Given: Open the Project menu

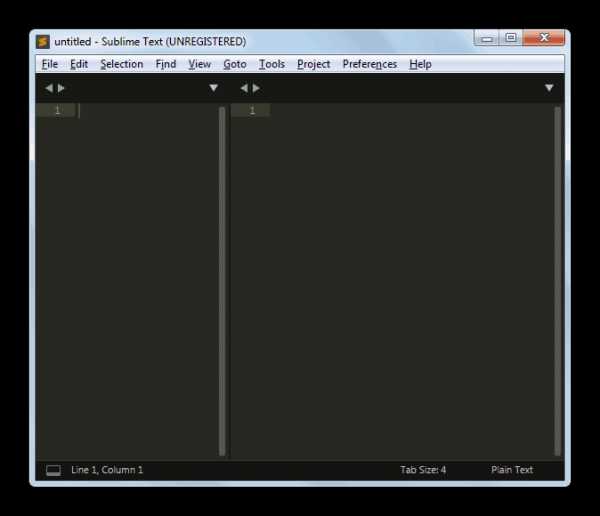Looking at the screenshot, I should (313, 64).
